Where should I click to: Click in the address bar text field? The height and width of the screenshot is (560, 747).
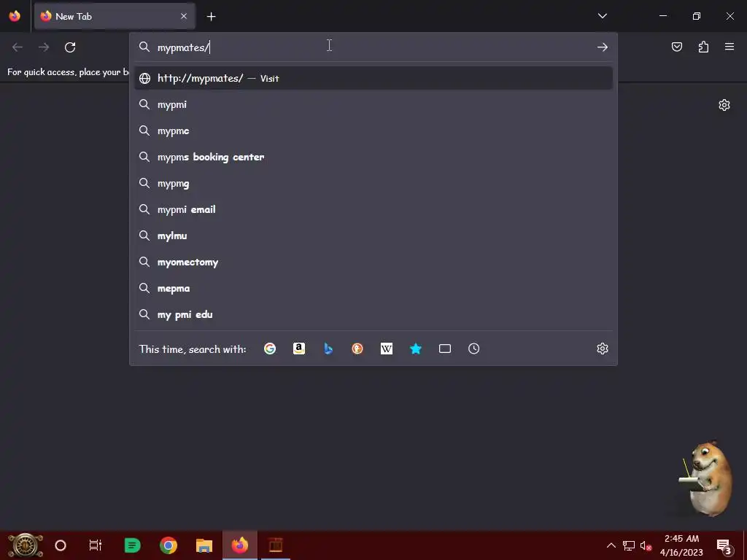(374, 47)
